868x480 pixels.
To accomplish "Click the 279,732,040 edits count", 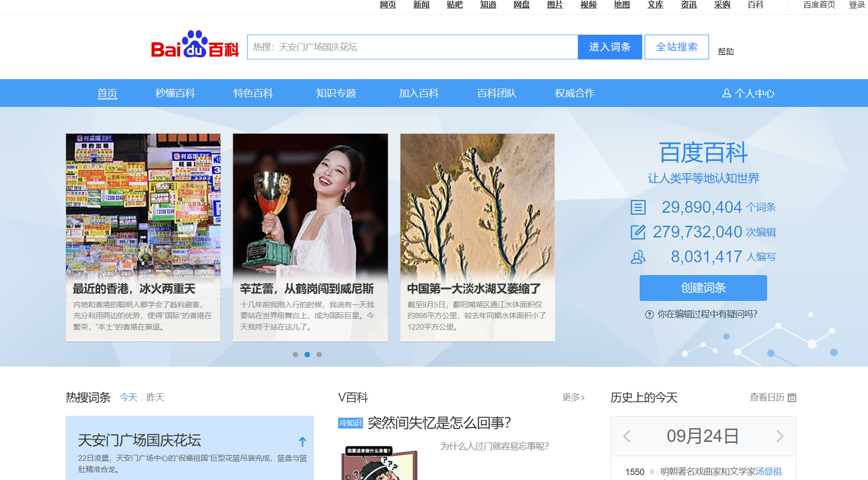I will point(697,232).
